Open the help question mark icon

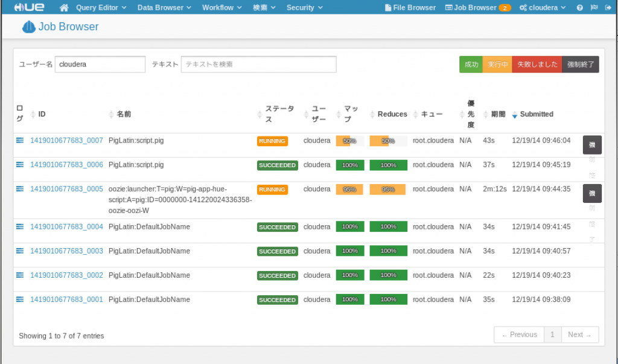pos(579,7)
